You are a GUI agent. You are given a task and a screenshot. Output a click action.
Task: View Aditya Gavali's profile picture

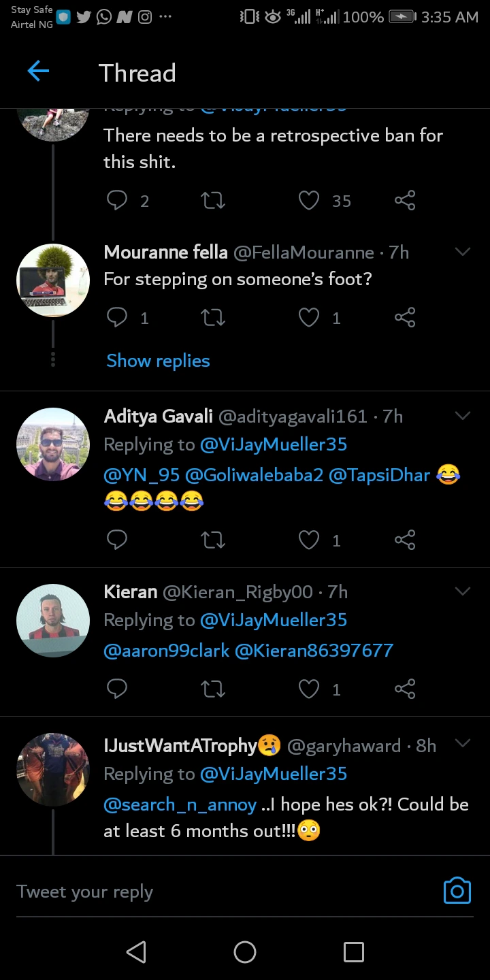point(53,444)
